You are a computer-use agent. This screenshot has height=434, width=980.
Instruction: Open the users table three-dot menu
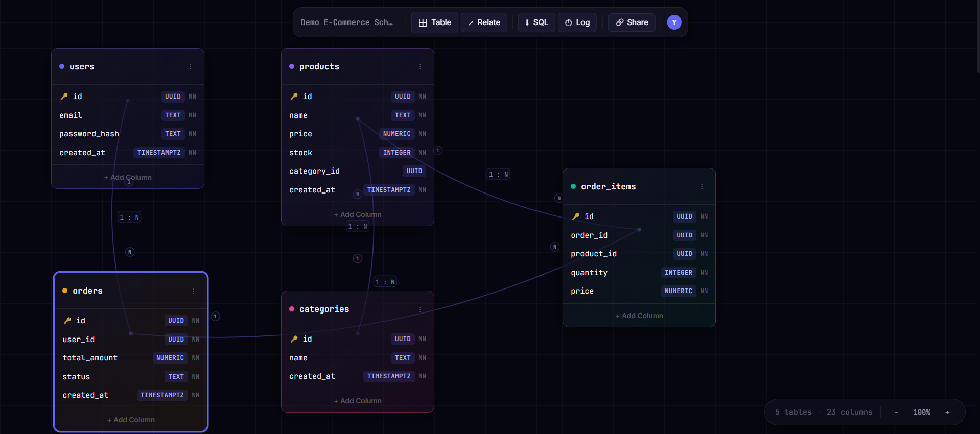[x=191, y=67]
